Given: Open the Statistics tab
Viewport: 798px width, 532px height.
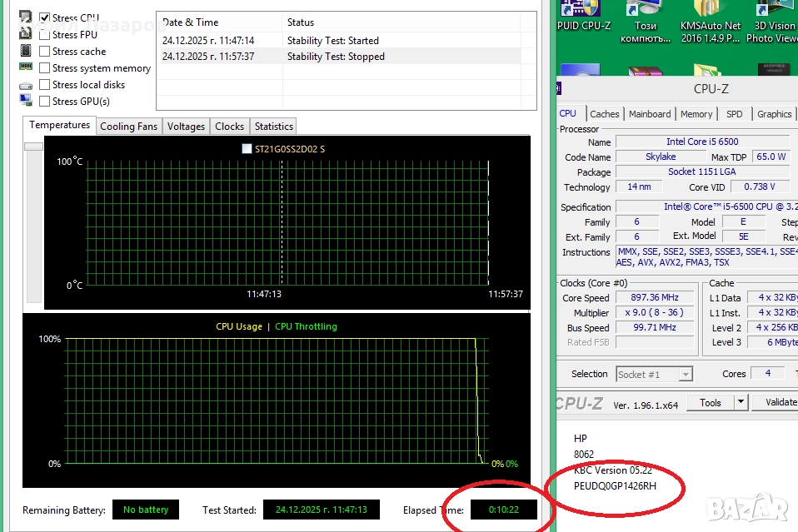Looking at the screenshot, I should pyautogui.click(x=273, y=127).
